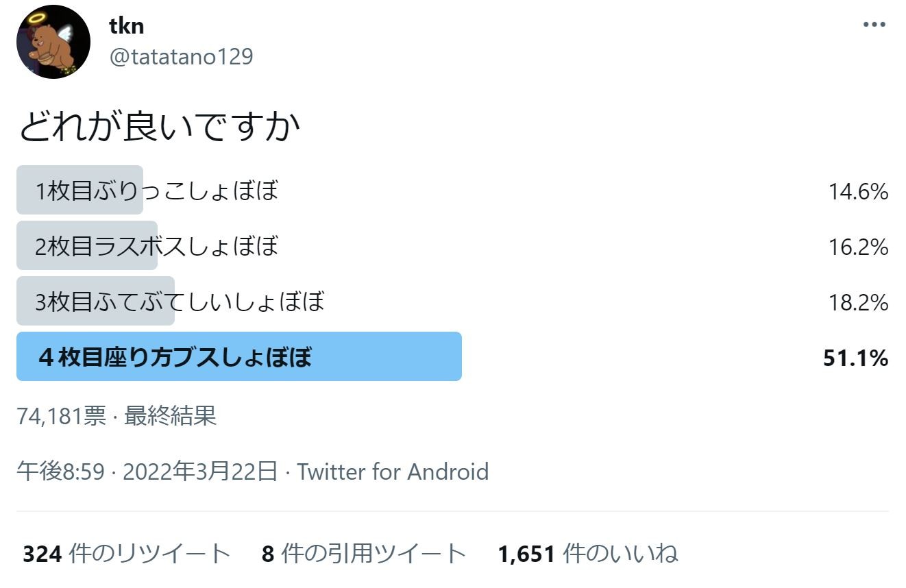Screen dimensions: 906x588
Task: Click the 18.2% poll result percentage
Action: 858,302
